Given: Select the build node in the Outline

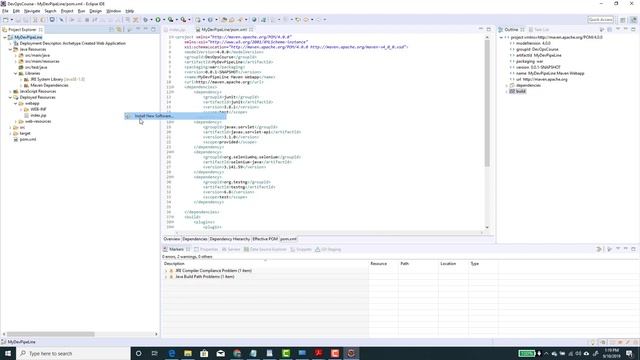Looking at the screenshot, I should 520,91.
